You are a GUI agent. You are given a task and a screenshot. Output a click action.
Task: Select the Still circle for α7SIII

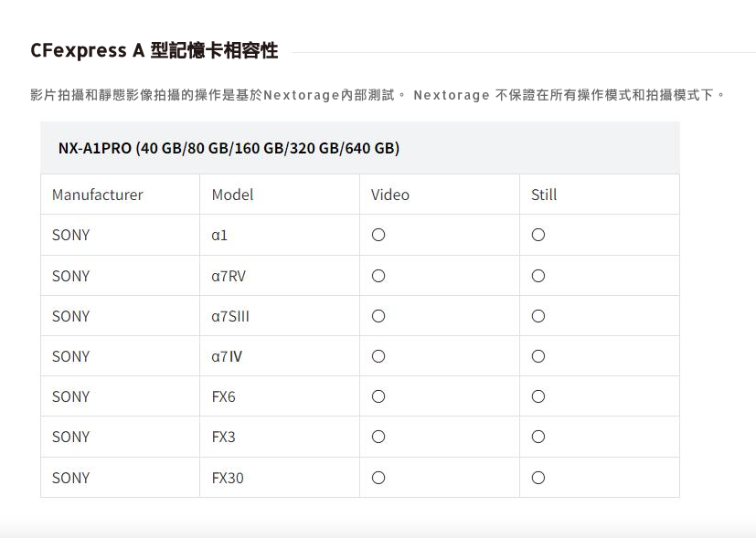pos(538,316)
